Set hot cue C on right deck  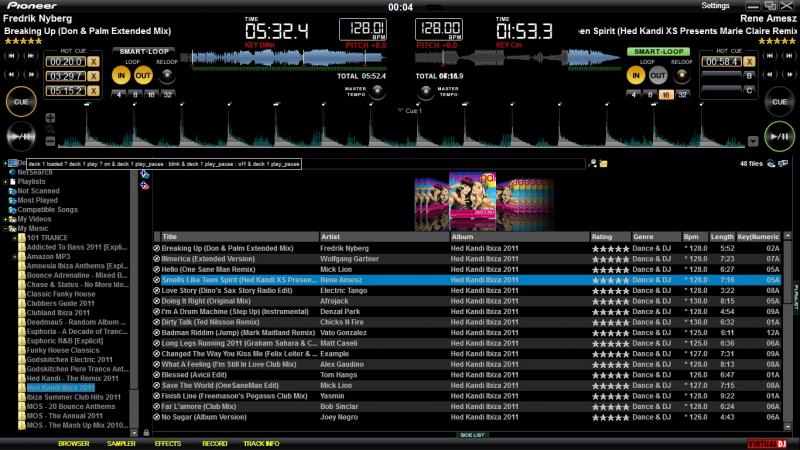[x=749, y=91]
